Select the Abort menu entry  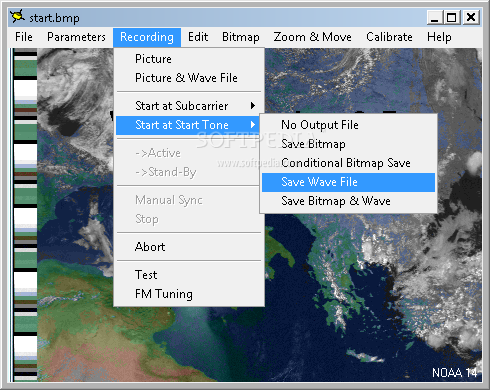click(189, 247)
